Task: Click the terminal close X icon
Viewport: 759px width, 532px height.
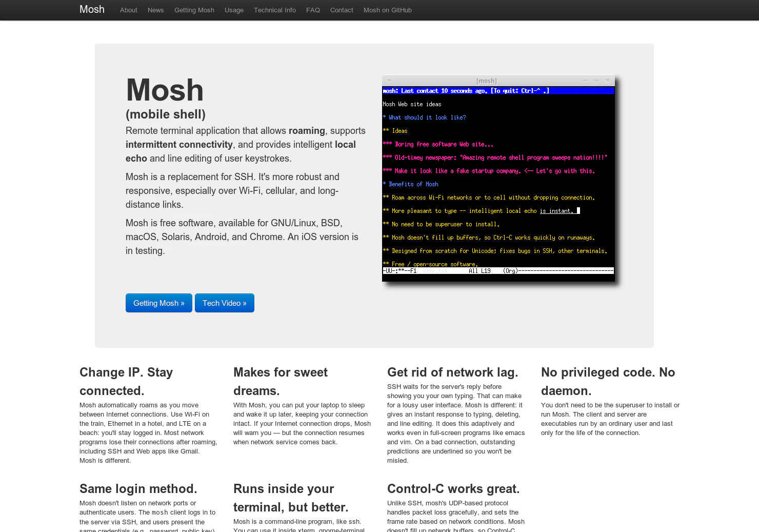Action: pyautogui.click(x=608, y=81)
